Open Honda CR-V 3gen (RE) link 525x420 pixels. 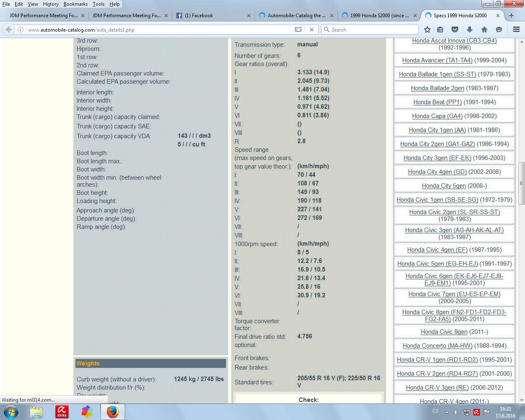(437, 388)
